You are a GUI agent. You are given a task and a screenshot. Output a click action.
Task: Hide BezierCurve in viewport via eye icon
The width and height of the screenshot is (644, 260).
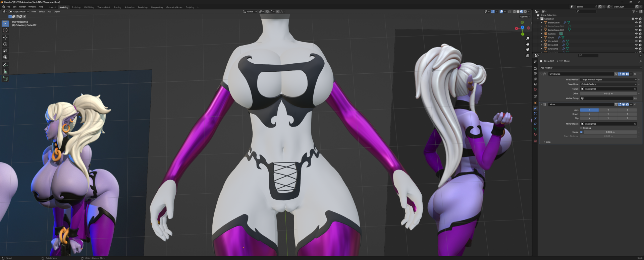coord(636,22)
